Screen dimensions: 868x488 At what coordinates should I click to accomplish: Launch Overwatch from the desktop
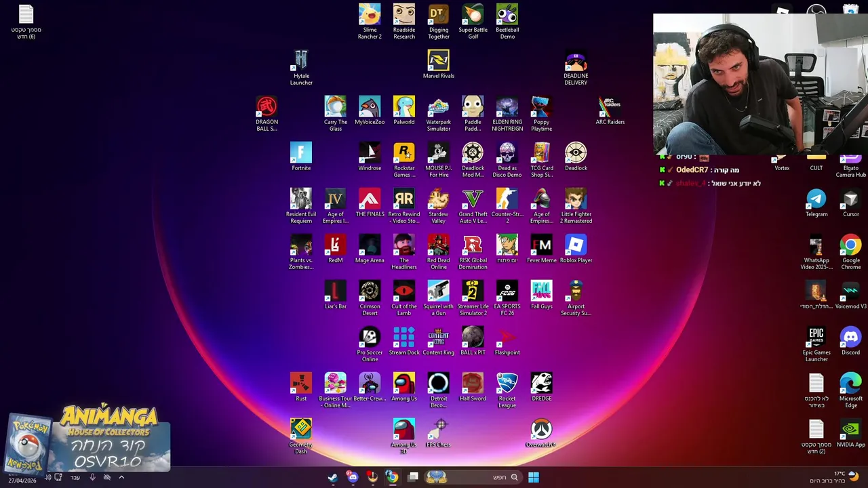click(541, 433)
